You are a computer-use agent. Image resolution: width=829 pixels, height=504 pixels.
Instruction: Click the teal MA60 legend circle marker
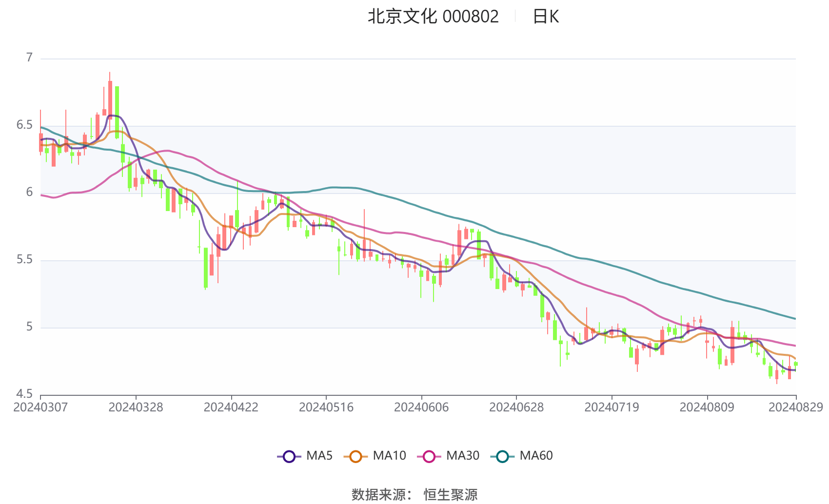tap(502, 456)
